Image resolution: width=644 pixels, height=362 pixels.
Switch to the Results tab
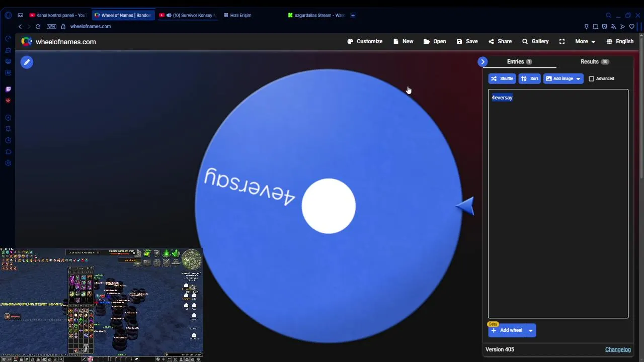595,62
